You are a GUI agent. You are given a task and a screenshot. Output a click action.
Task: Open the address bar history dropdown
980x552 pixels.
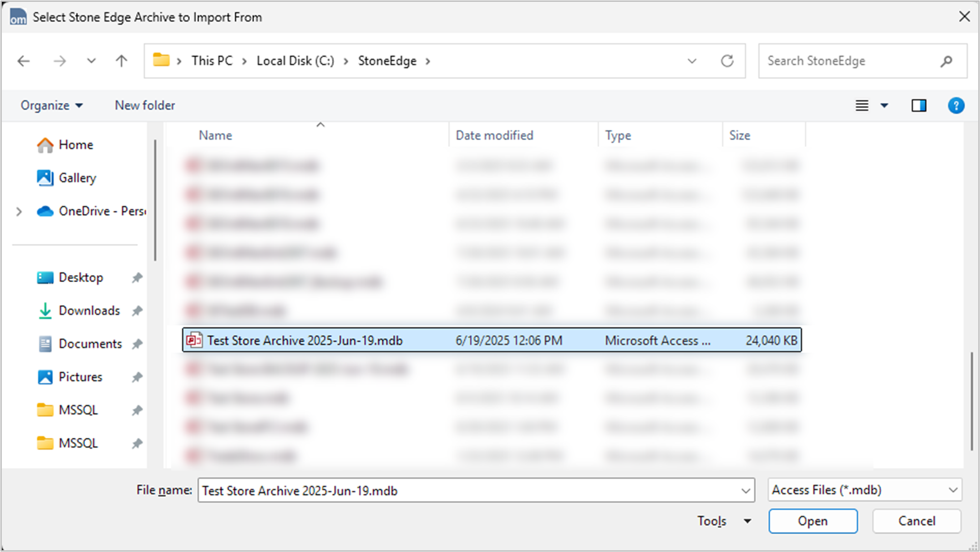tap(692, 61)
